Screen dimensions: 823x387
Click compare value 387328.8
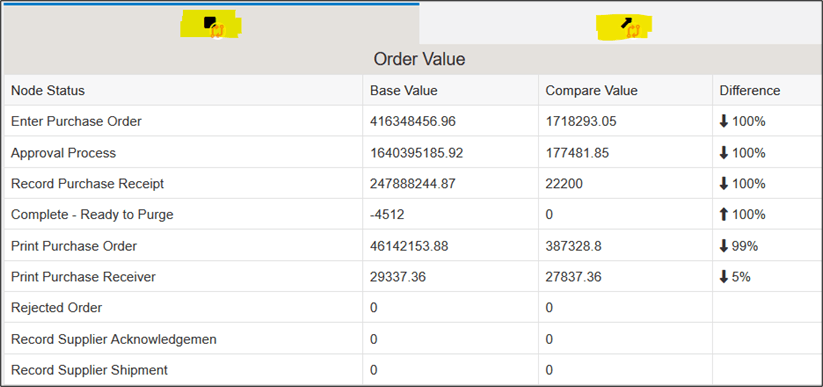pos(573,246)
